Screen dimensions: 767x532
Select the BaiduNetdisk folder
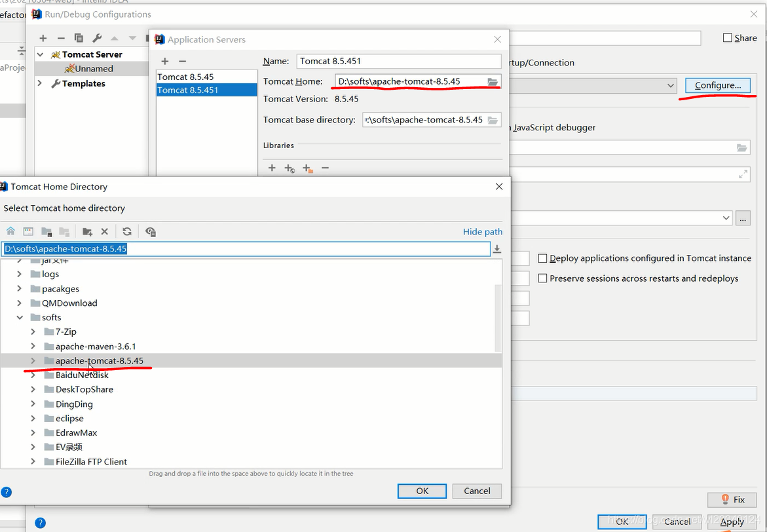click(82, 375)
